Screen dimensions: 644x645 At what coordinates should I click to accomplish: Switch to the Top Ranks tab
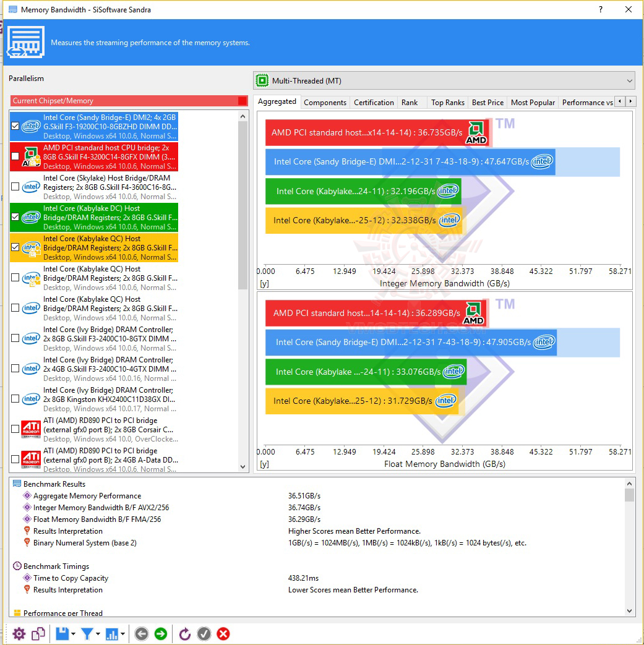pyautogui.click(x=448, y=103)
